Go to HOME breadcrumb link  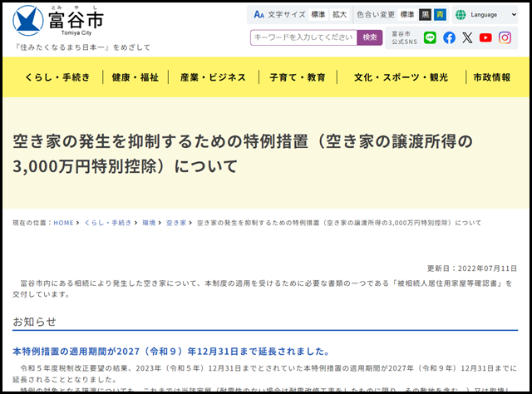[63, 223]
